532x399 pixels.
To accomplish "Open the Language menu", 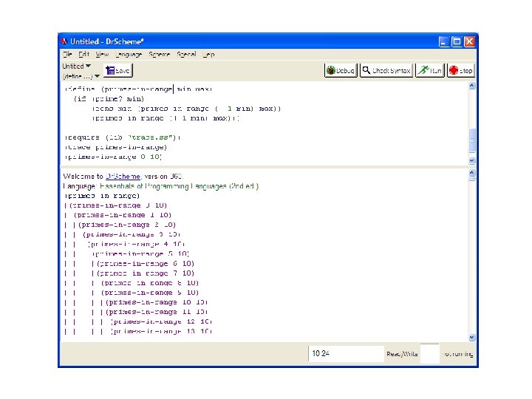I will coord(129,54).
